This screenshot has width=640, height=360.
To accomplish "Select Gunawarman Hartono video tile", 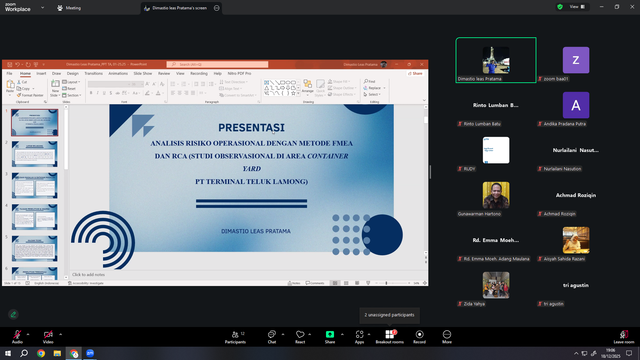I will [496, 195].
